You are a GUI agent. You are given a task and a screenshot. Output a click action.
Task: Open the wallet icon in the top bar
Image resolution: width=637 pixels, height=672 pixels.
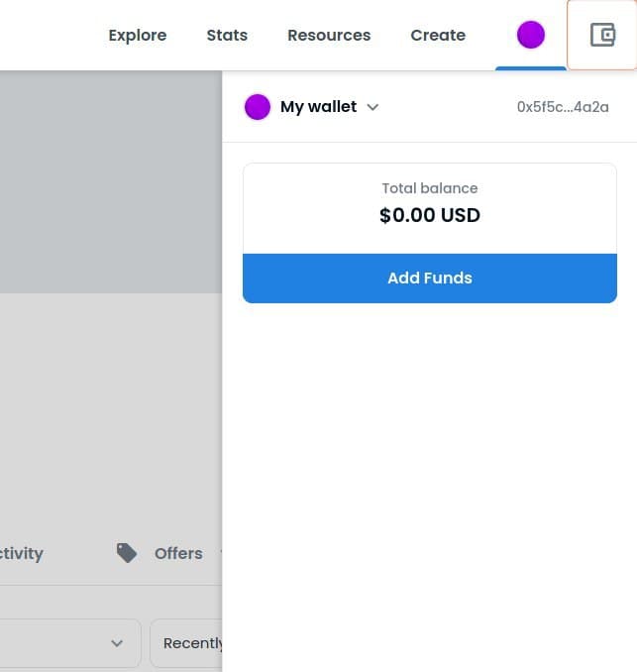click(602, 36)
